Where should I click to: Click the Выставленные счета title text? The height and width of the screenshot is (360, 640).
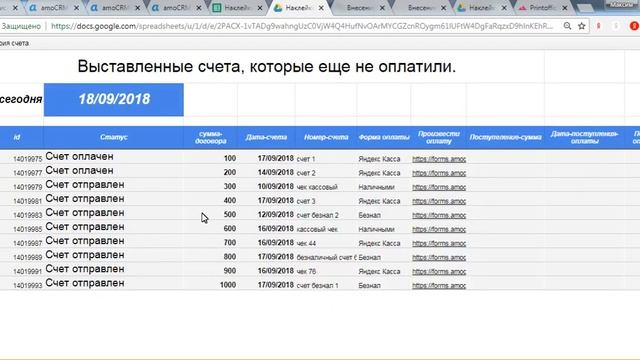tap(267, 66)
